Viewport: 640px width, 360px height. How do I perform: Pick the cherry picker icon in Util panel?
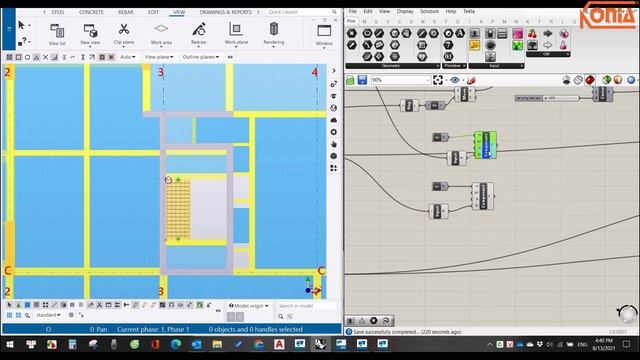(532, 33)
